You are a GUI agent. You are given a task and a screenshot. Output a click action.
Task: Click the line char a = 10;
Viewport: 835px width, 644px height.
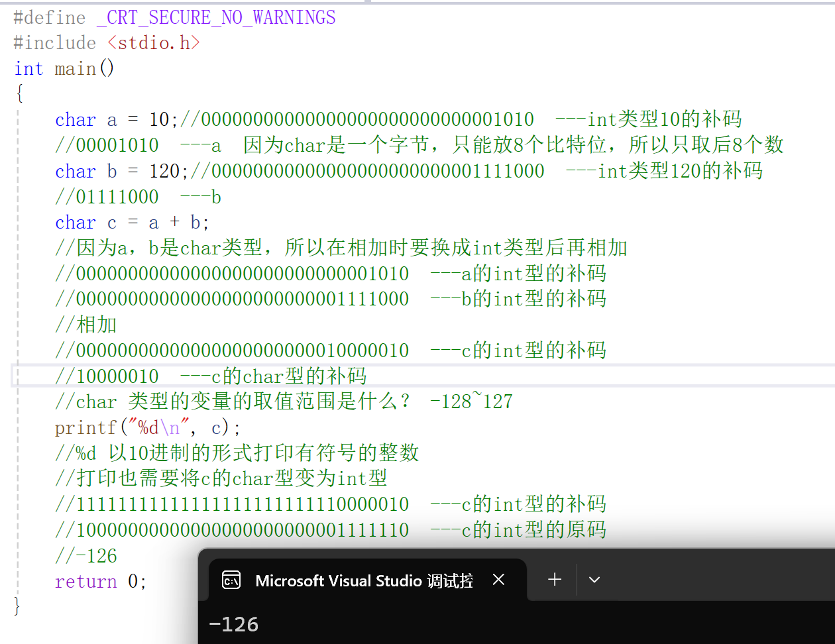click(x=117, y=119)
